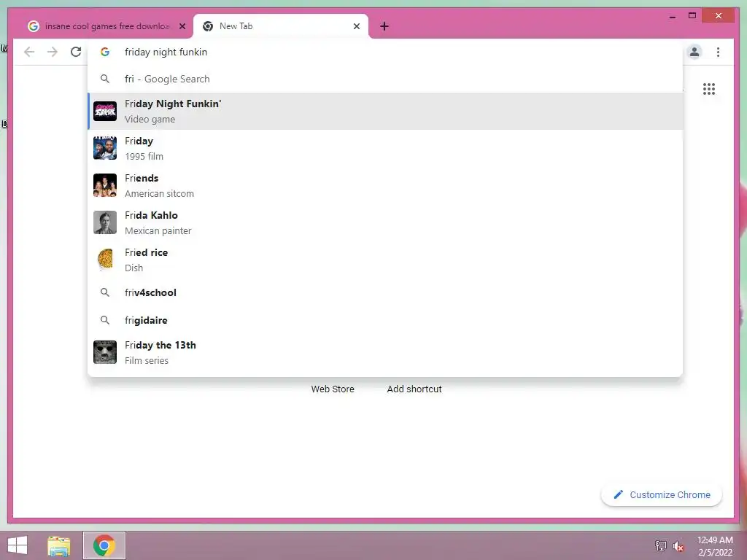Image resolution: width=747 pixels, height=560 pixels.
Task: Close the insane cool games tab
Action: click(x=182, y=26)
